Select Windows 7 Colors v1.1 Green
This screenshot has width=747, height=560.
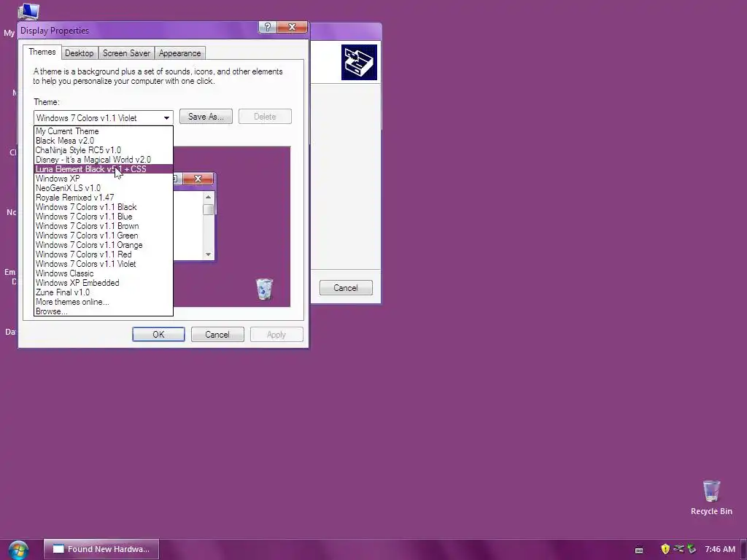coord(104,236)
